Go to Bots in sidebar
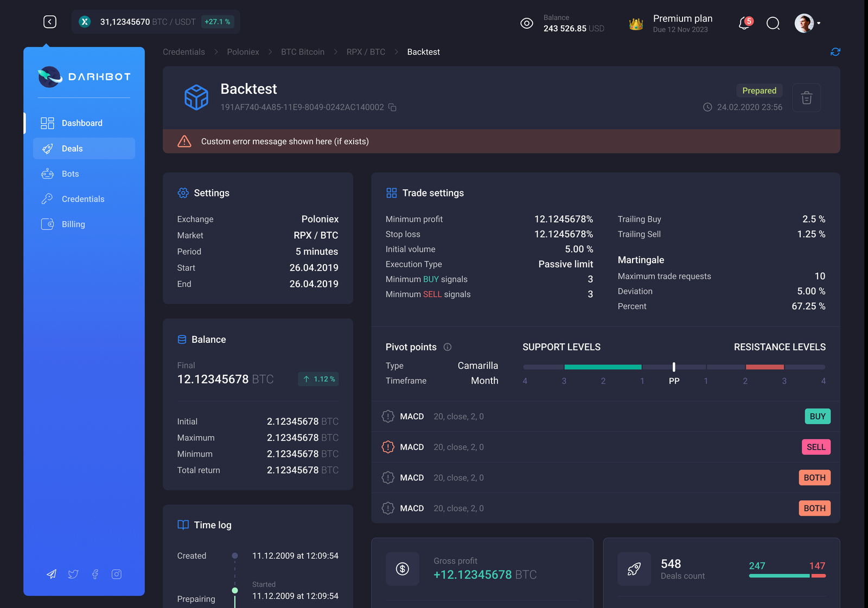This screenshot has height=608, width=868. click(71, 174)
